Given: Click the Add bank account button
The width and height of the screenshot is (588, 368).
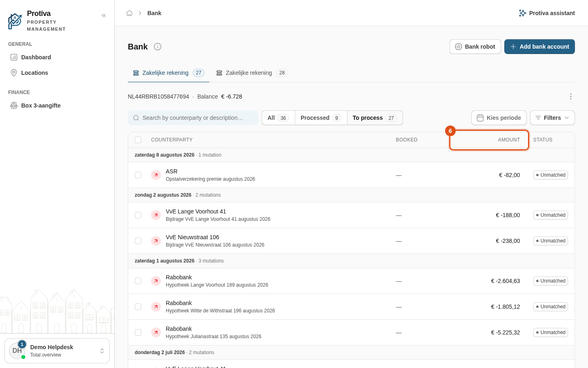Looking at the screenshot, I should pos(539,47).
